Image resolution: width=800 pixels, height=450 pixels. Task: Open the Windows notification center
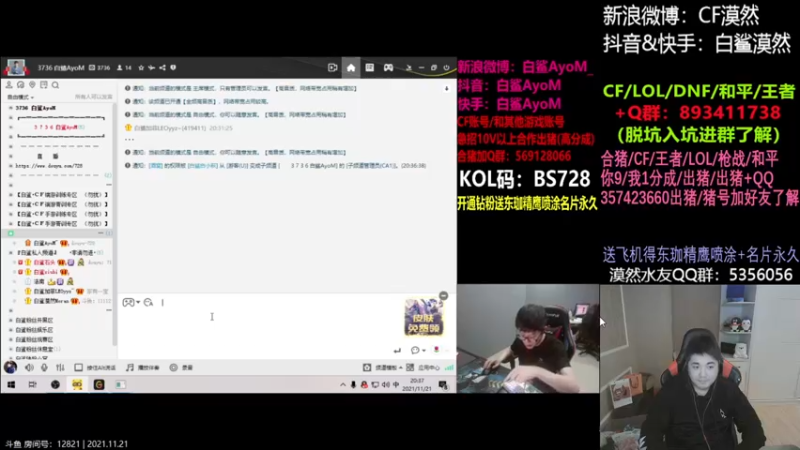point(443,385)
